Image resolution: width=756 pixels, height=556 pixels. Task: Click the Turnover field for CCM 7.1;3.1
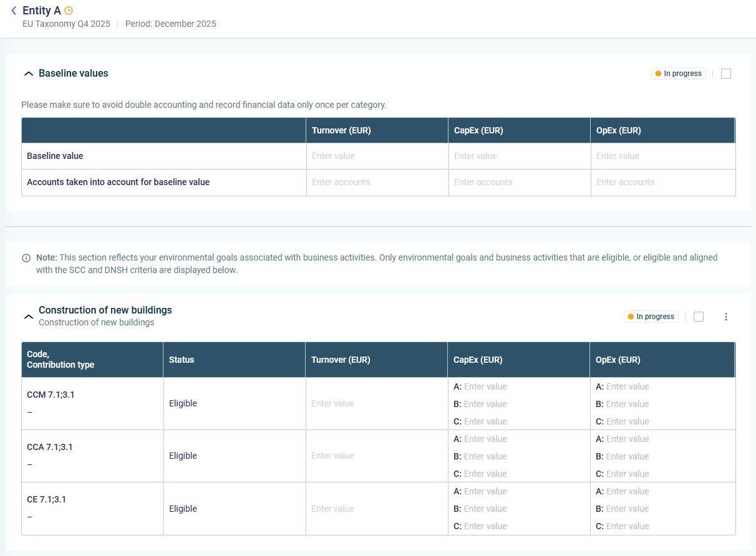(376, 403)
